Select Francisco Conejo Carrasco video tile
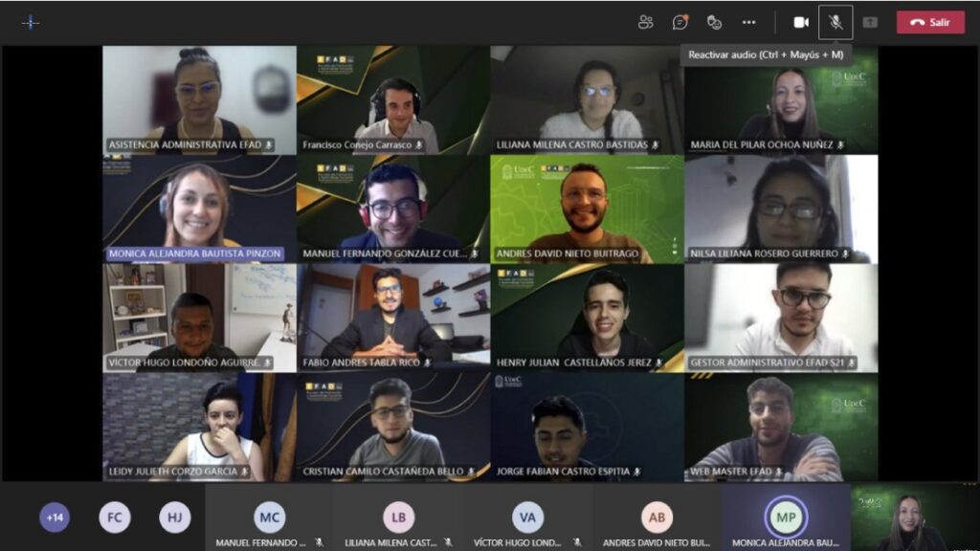This screenshot has height=551, width=980. pos(393,99)
